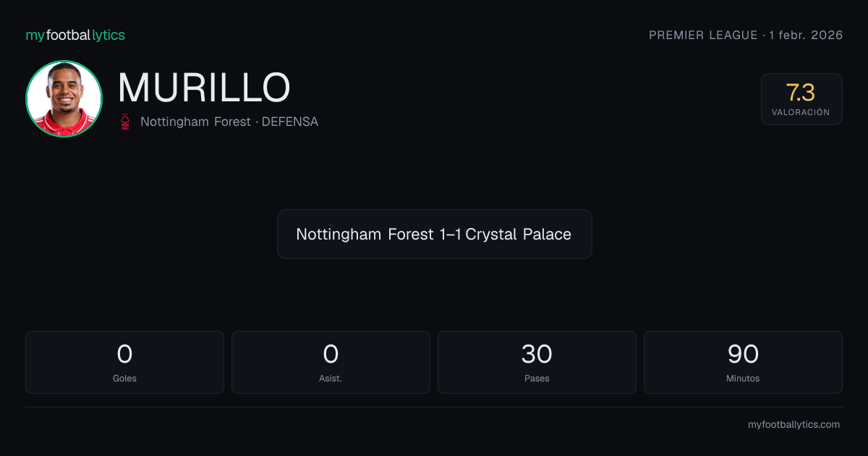Click the Premier League date header text

coord(746,35)
